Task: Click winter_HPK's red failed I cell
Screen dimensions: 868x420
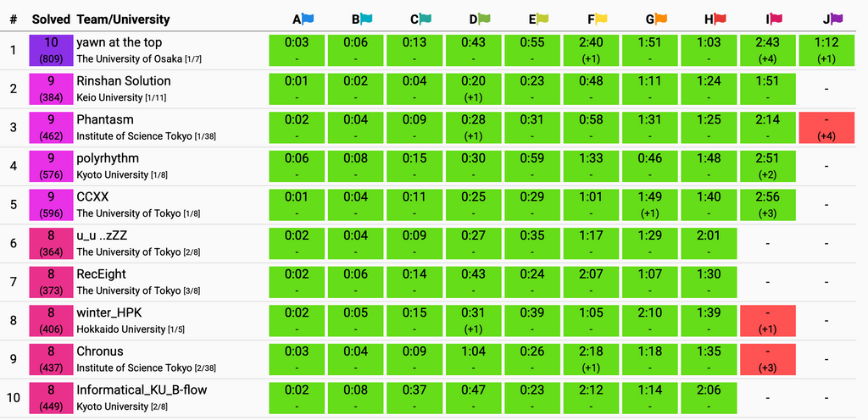Action: click(768, 321)
